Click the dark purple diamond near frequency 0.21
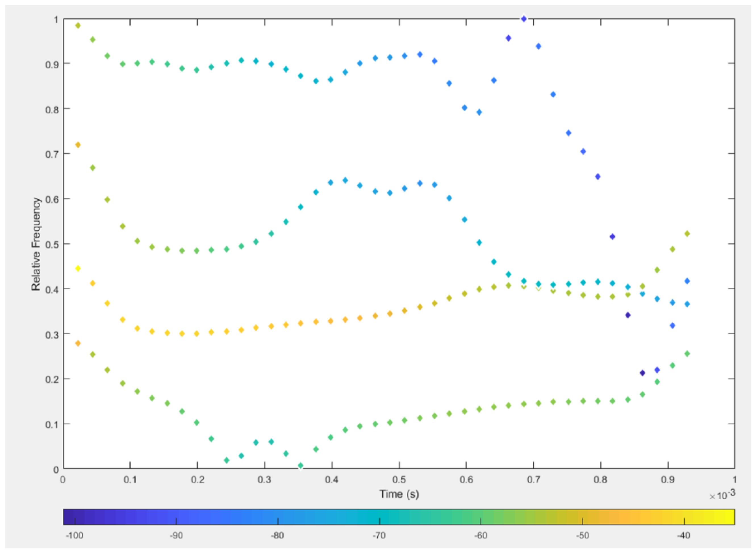 642,373
